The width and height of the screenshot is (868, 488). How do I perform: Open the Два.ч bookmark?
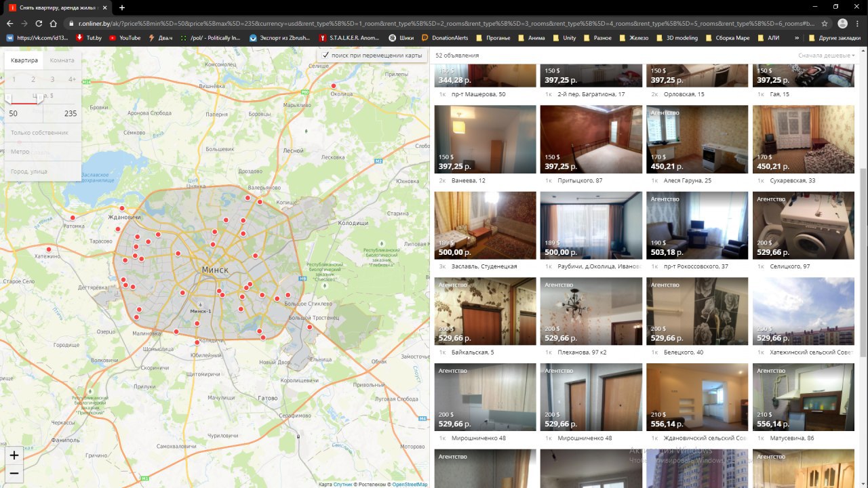tap(161, 38)
